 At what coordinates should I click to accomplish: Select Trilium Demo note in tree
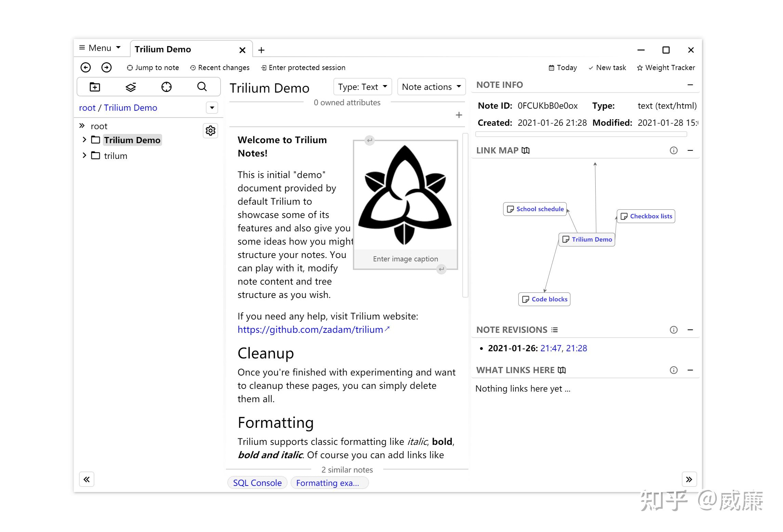coord(132,140)
